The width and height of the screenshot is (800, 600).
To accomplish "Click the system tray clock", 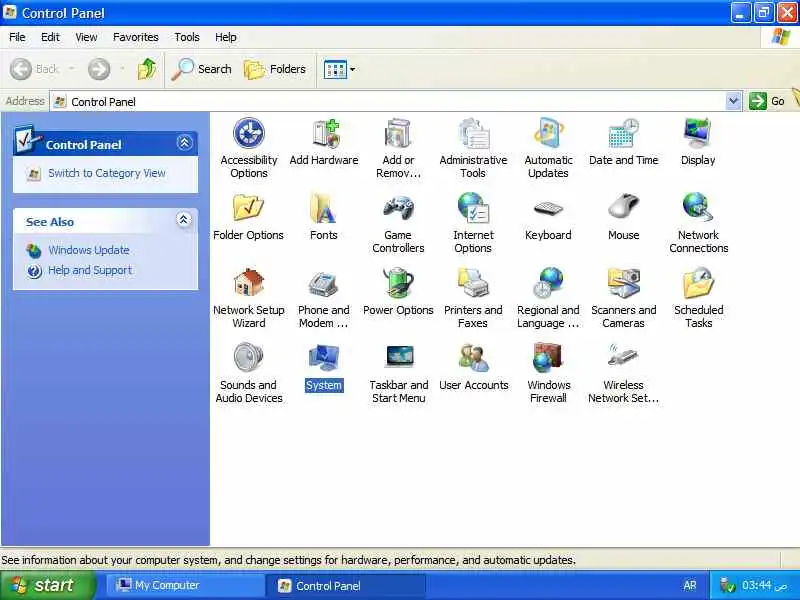I will [765, 585].
